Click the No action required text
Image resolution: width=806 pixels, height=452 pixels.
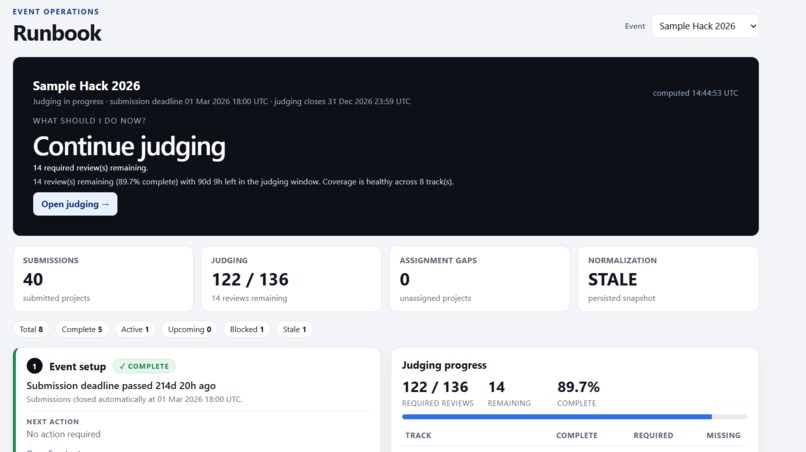pos(63,434)
